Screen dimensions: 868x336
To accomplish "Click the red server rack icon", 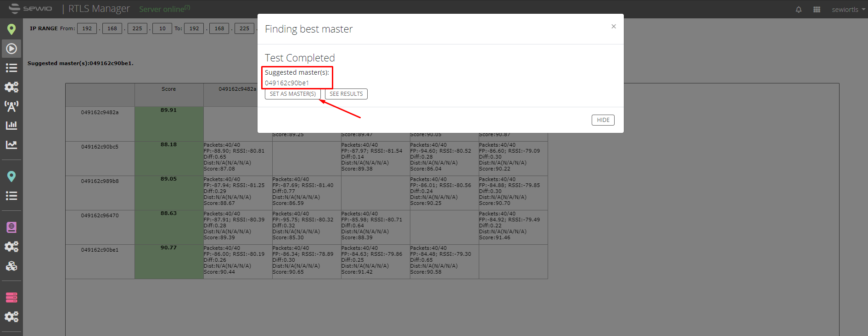I will click(x=11, y=297).
